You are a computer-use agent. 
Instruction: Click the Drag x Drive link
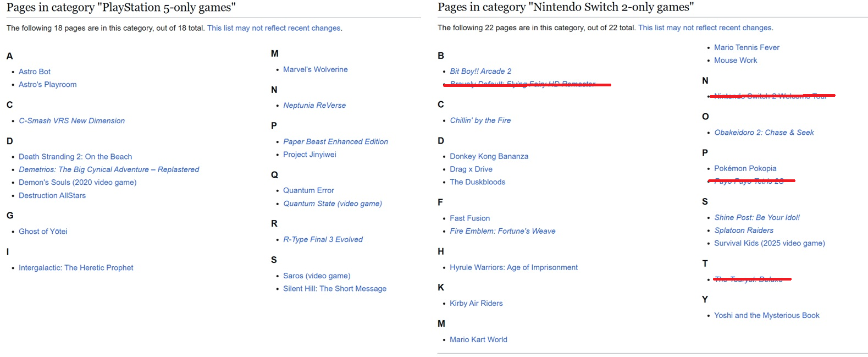coord(471,169)
